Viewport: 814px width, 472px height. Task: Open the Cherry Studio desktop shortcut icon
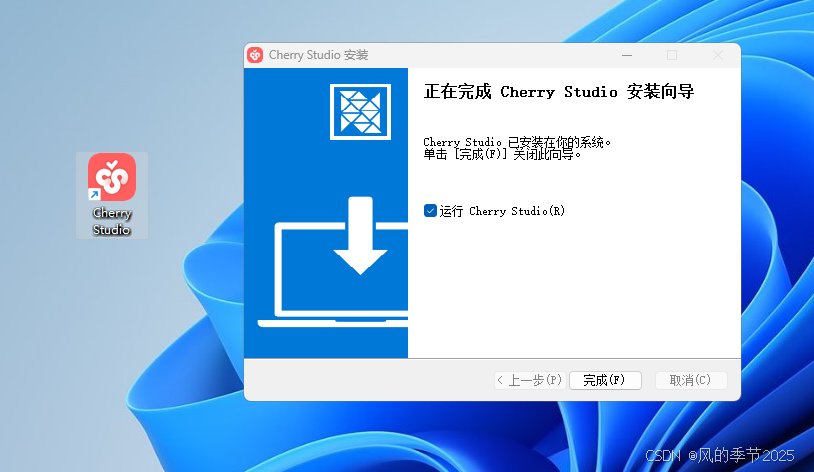[x=112, y=195]
